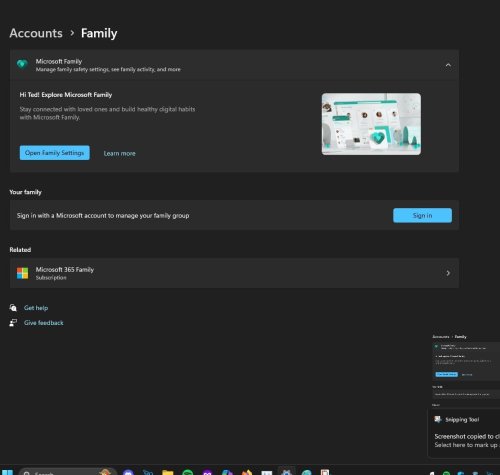This screenshot has height=475, width=500.
Task: Click the 'Subscription' subtitle text
Action: [51, 278]
